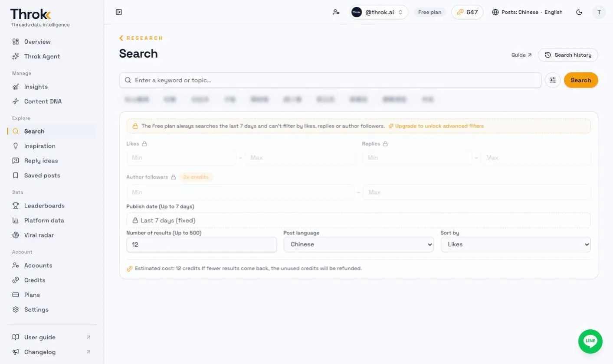Toggle the advanced filters slider icon

coord(553,80)
